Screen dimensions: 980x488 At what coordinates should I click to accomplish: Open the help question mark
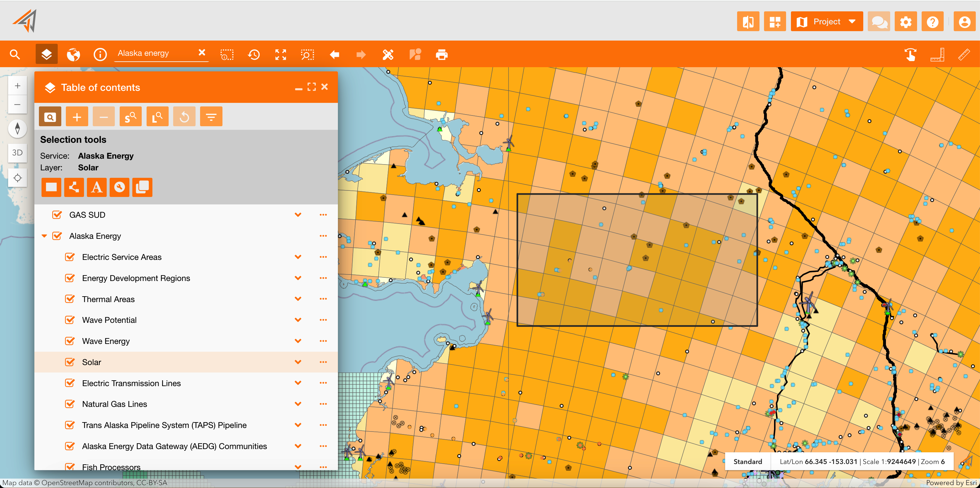pyautogui.click(x=933, y=22)
